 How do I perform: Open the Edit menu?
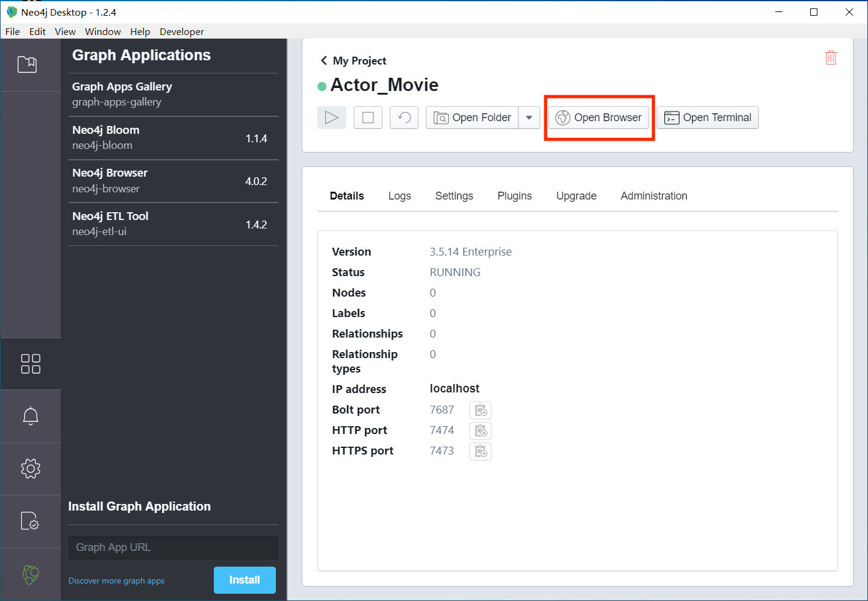click(37, 31)
